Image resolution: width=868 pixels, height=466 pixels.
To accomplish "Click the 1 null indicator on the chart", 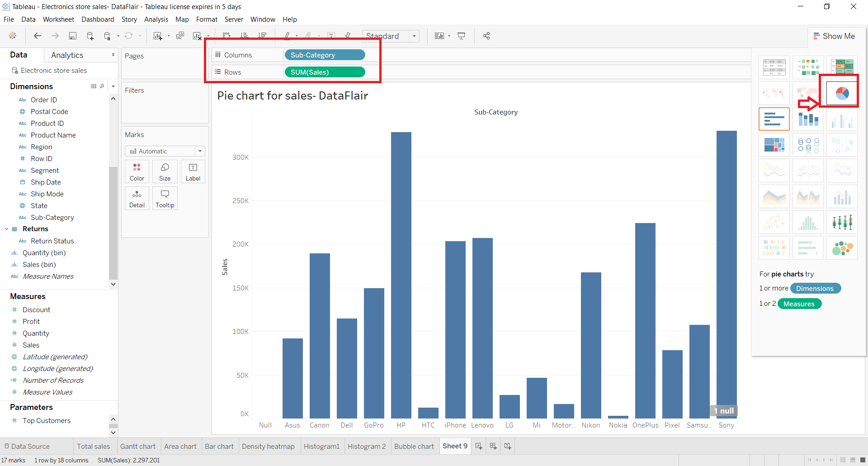I will [x=724, y=411].
